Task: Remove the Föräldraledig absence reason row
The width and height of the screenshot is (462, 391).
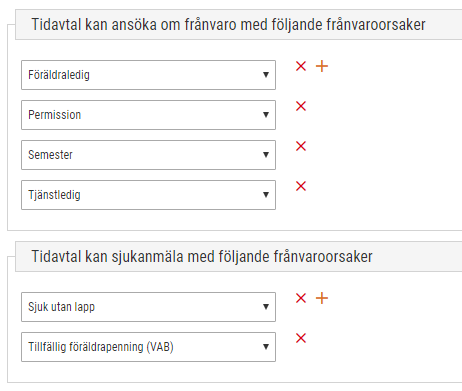Action: (301, 66)
